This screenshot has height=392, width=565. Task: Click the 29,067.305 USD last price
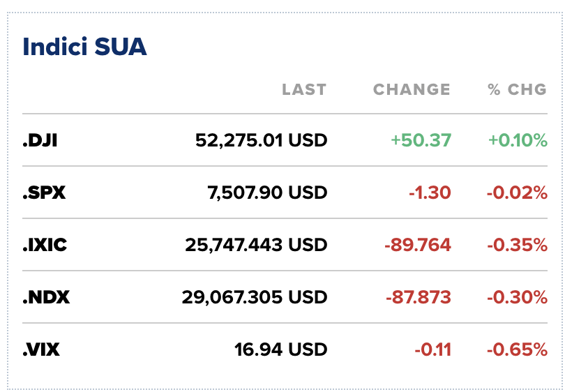pyautogui.click(x=255, y=297)
